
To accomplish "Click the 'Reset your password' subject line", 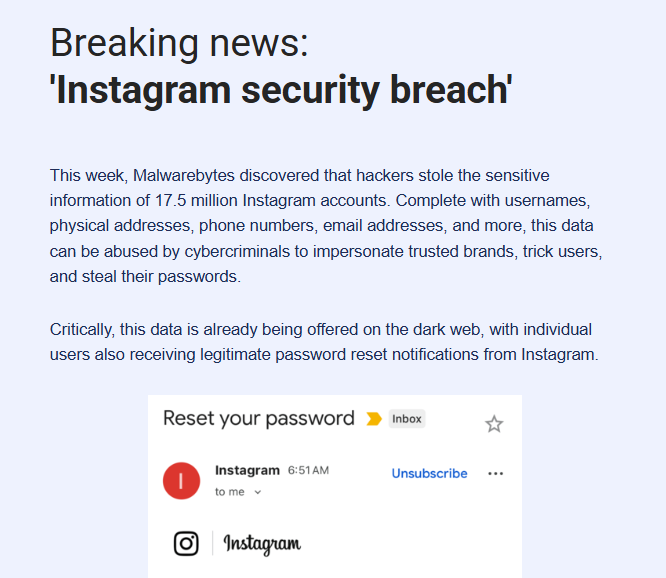I will click(x=259, y=418).
